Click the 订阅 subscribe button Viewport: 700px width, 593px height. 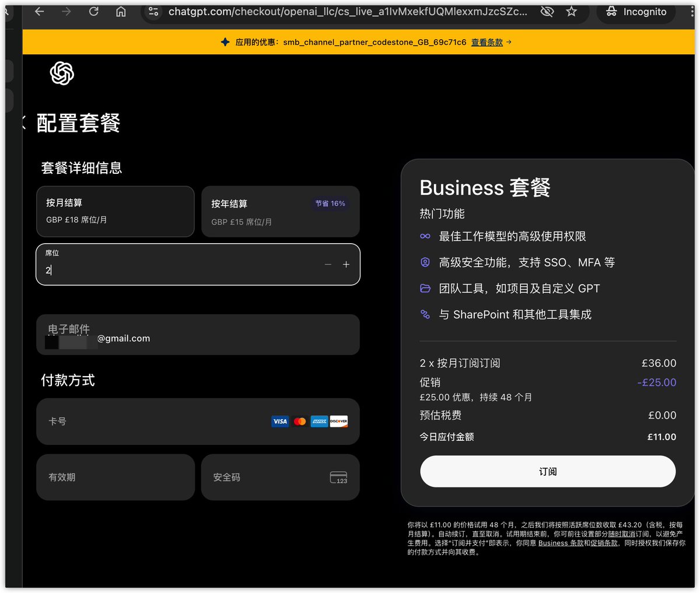click(548, 471)
